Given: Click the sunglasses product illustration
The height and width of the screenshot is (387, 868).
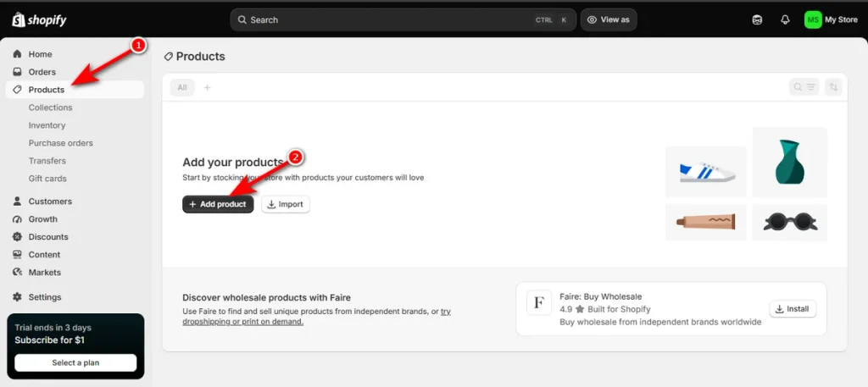Looking at the screenshot, I should [x=789, y=222].
